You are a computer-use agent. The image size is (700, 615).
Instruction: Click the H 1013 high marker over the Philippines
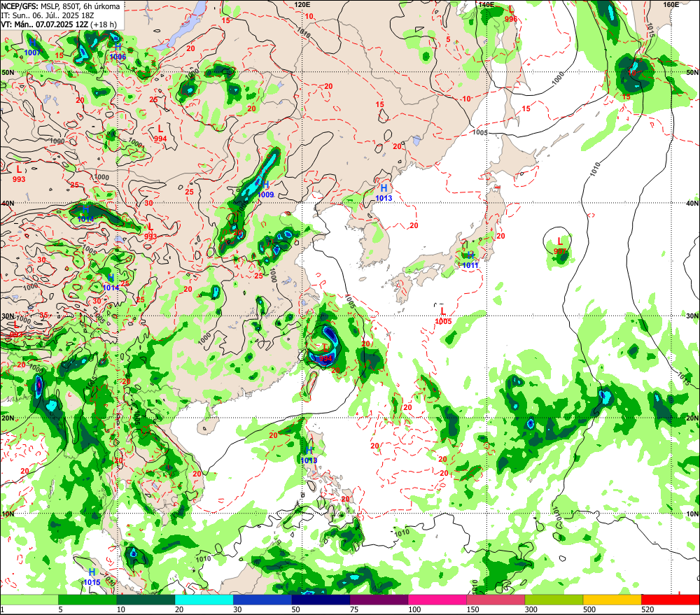click(309, 455)
